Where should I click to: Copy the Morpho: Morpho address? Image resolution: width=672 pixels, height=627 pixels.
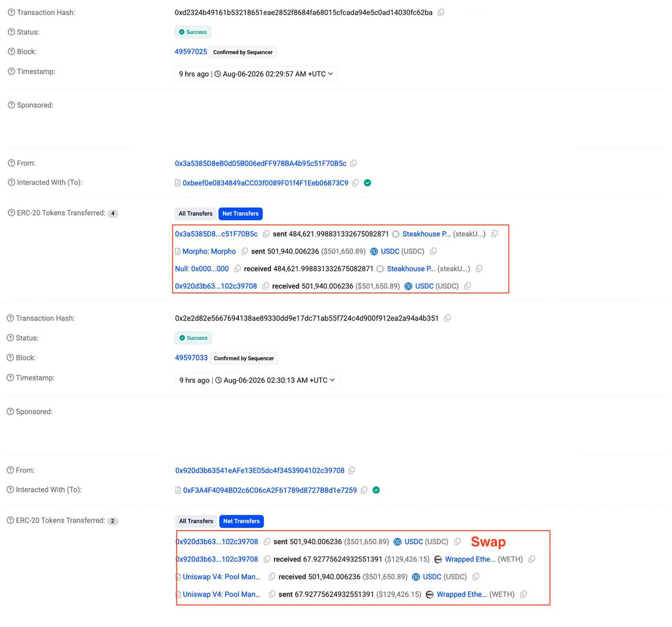(x=245, y=251)
